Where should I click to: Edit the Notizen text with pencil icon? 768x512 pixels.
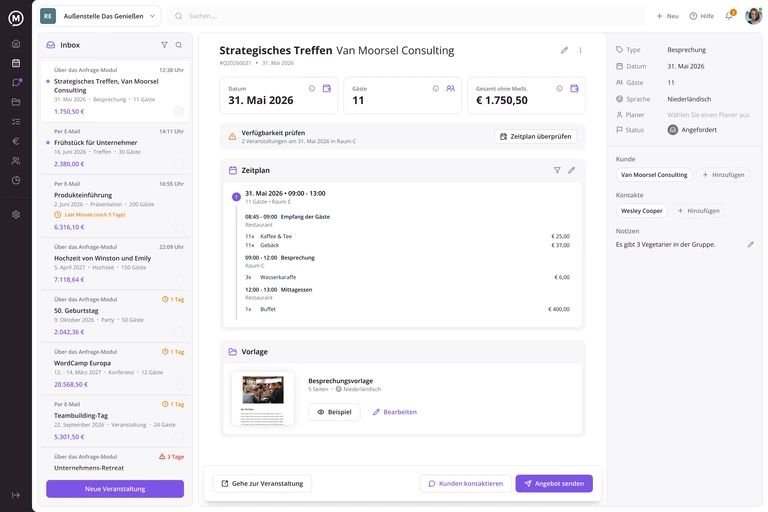click(750, 244)
